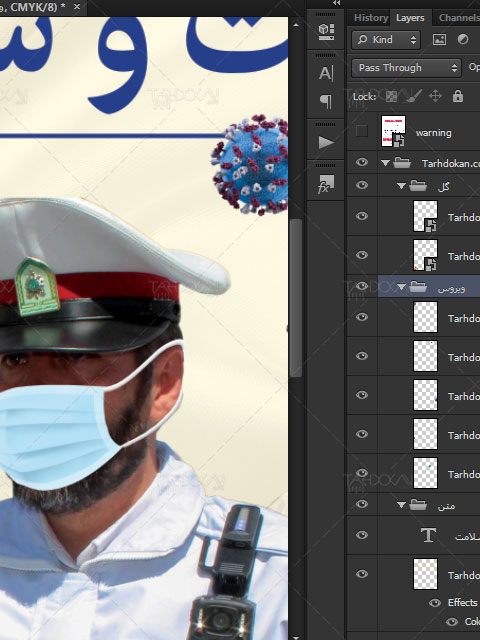Toggle the Col… overlay effect eye

[x=451, y=622]
